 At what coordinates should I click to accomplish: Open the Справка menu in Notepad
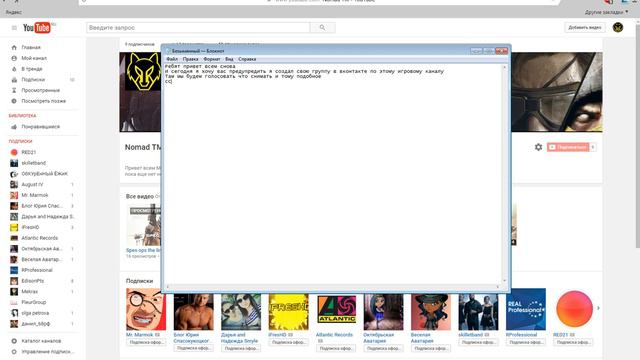247,59
